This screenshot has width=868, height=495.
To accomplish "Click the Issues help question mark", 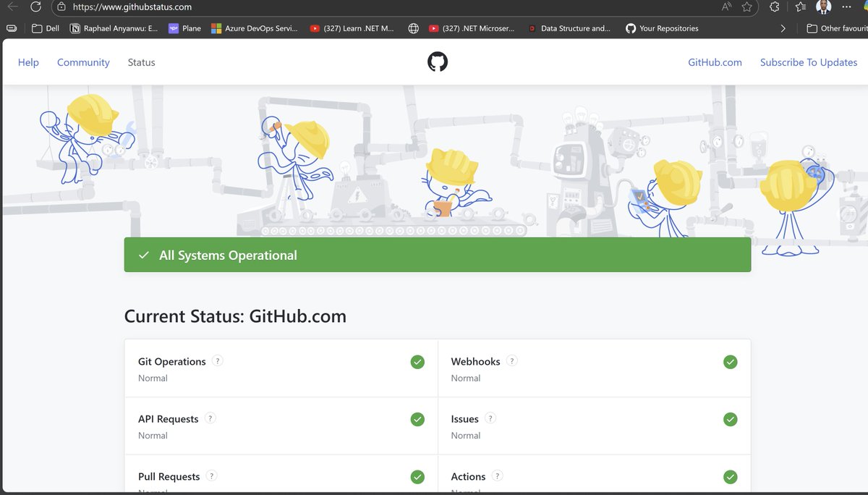I will pos(490,418).
